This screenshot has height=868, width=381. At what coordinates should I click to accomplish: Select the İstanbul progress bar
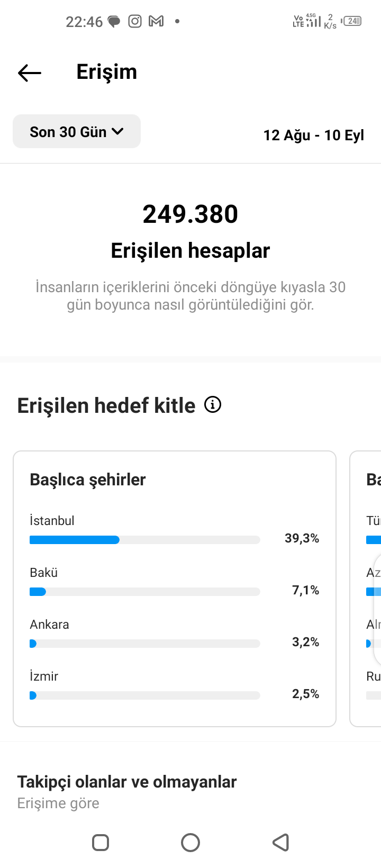pyautogui.click(x=145, y=540)
